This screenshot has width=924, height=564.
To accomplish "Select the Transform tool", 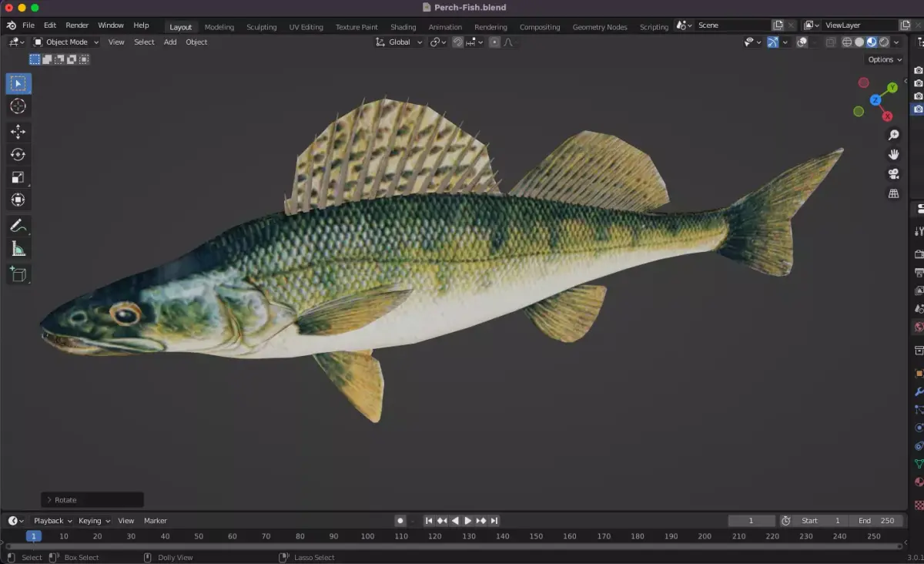I will tap(18, 200).
